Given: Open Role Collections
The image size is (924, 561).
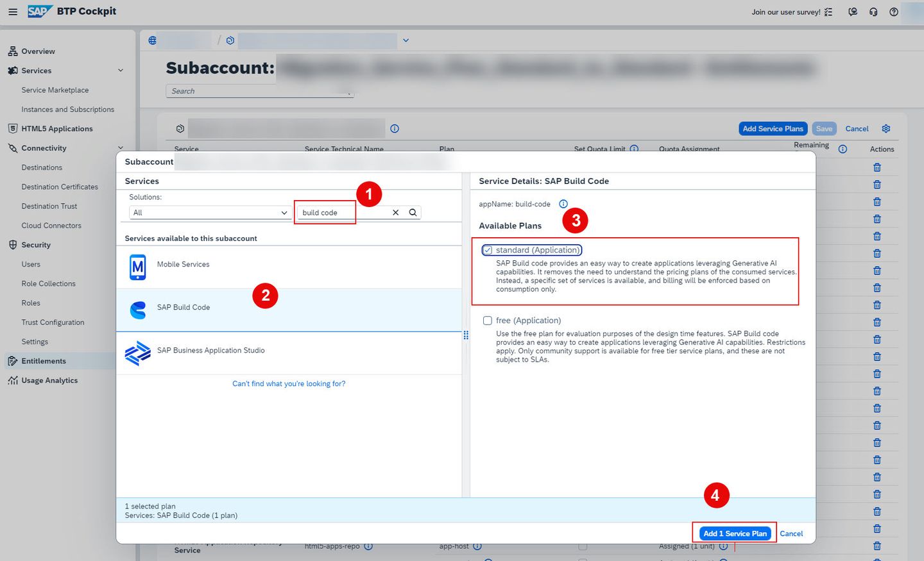Looking at the screenshot, I should pyautogui.click(x=49, y=283).
